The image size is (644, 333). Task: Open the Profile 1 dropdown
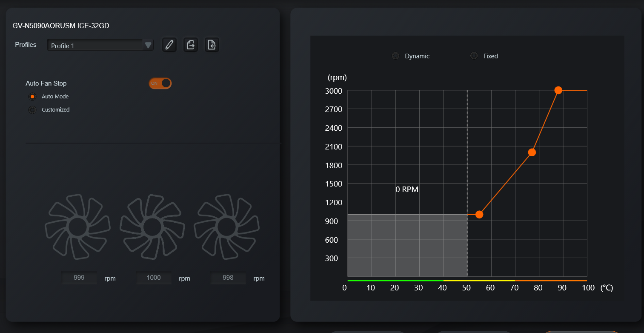coord(100,45)
